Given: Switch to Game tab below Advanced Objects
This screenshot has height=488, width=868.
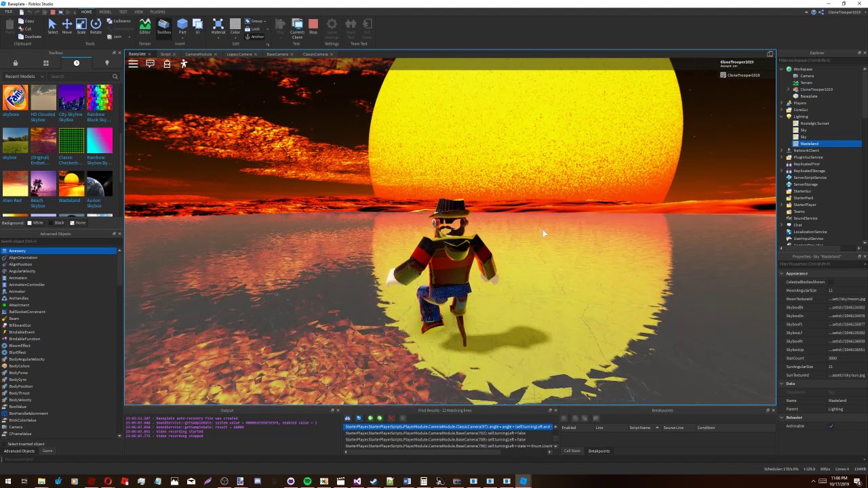Looking at the screenshot, I should [x=47, y=451].
